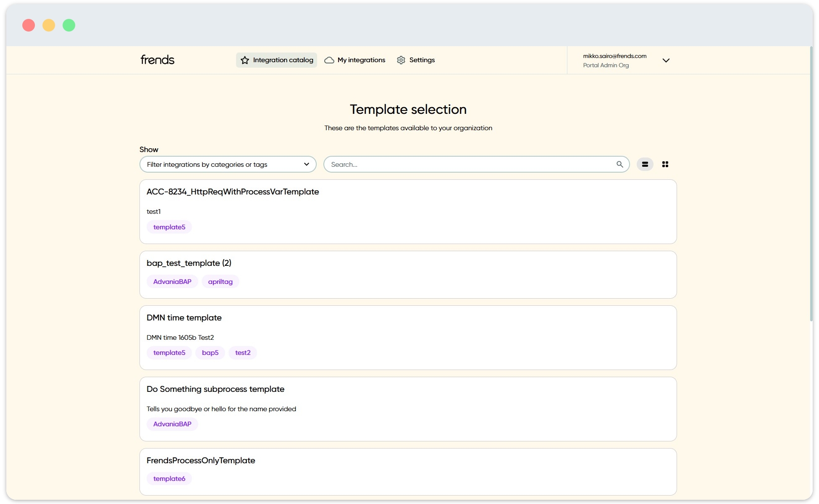Open the ACC-8234_HttpReqWithProcessVarTemplate
This screenshot has height=504, width=819.
coord(233,192)
